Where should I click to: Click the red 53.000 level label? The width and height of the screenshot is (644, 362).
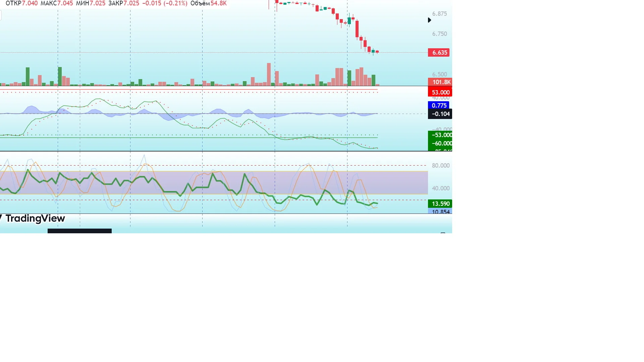[x=440, y=93]
